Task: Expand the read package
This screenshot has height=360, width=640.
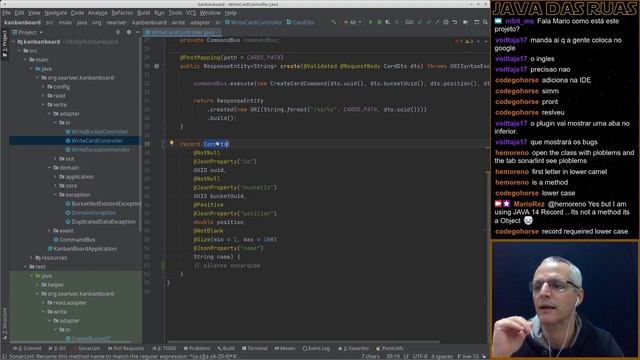Action: (44, 96)
